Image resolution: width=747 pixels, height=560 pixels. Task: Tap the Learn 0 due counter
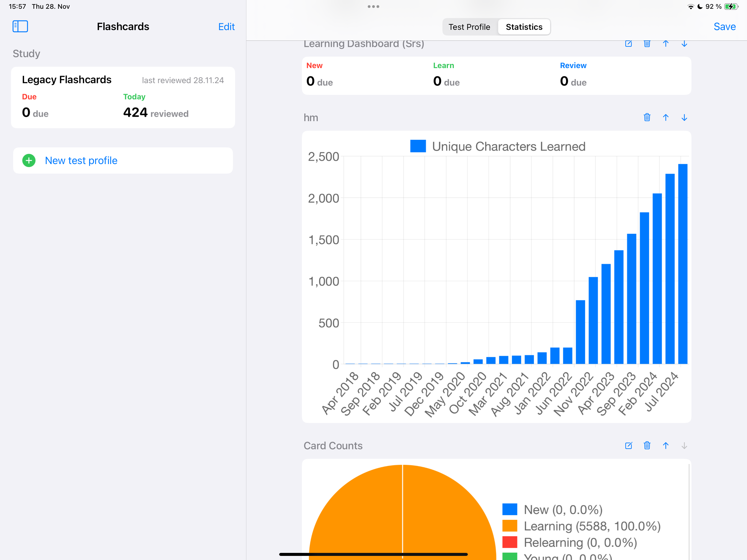coord(446,75)
